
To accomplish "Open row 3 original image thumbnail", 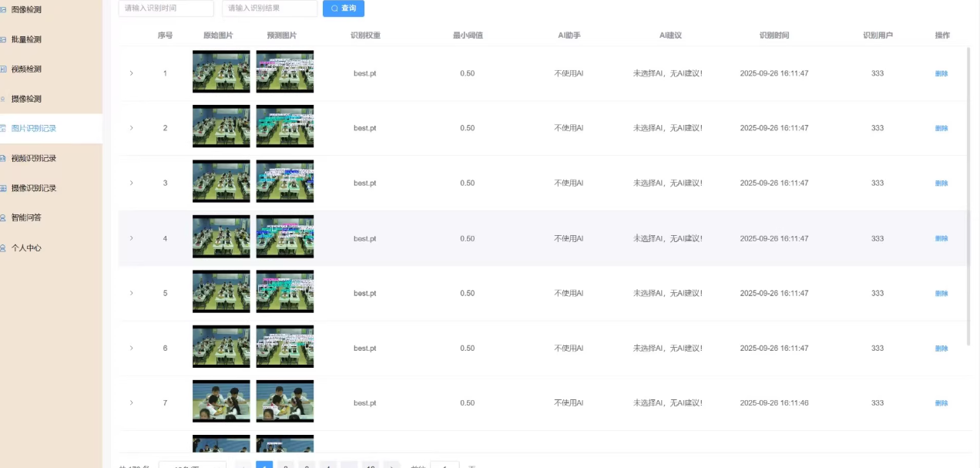I will coord(221,181).
